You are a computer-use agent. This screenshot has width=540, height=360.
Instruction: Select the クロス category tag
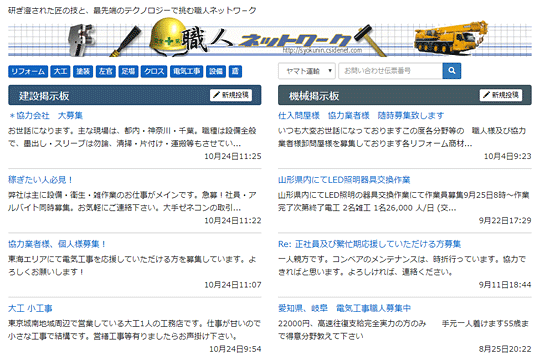pyautogui.click(x=154, y=71)
